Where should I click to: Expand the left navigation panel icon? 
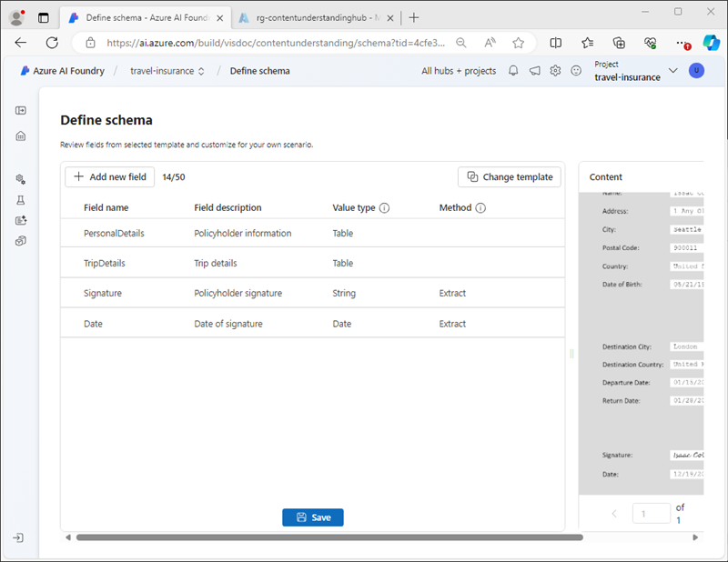click(20, 110)
